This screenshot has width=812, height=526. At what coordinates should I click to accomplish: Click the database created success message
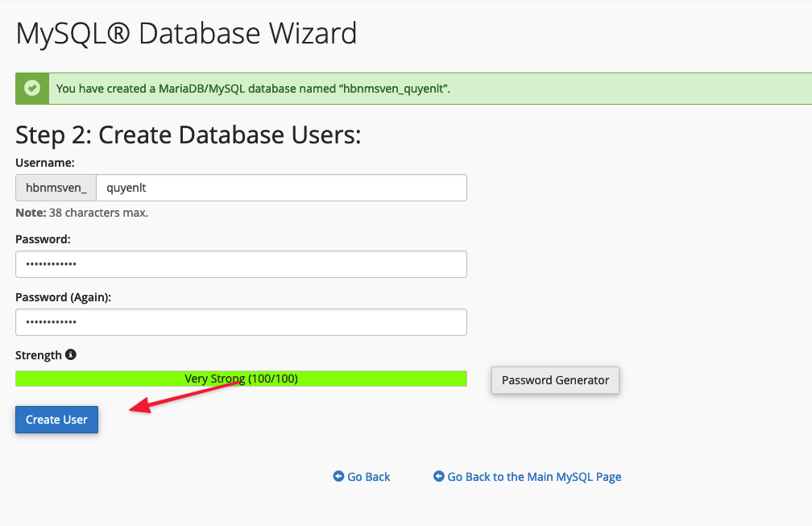[253, 89]
